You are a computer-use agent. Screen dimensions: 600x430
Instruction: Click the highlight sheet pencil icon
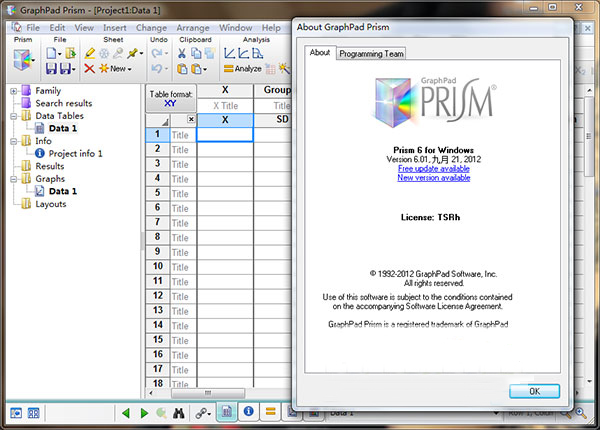click(90, 53)
